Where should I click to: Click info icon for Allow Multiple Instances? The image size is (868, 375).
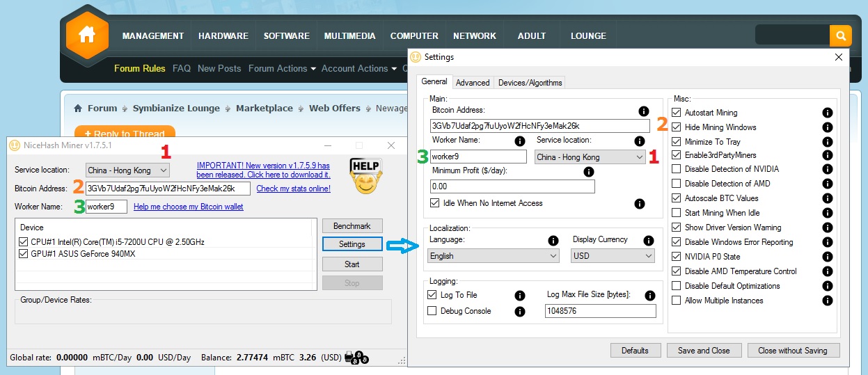[828, 301]
